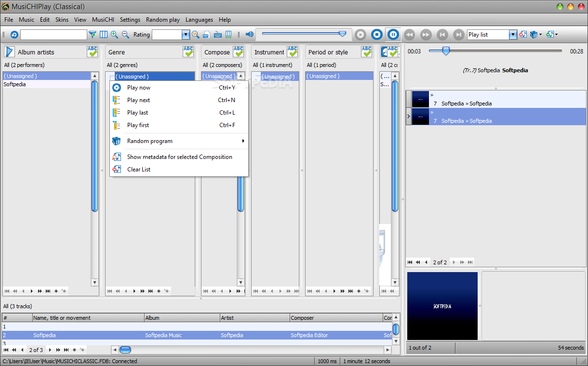Screen dimensions: 588x366
Task: Click the playback position slider handle
Action: (446, 51)
